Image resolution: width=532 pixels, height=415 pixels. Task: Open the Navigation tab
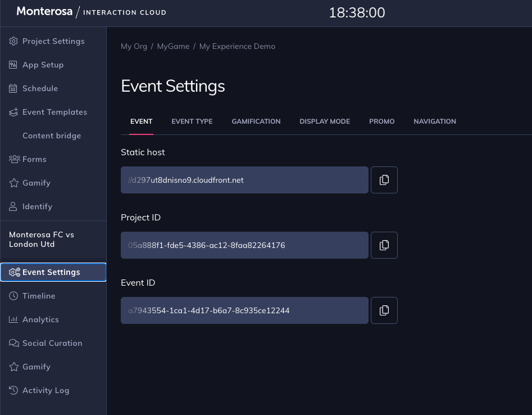coord(435,121)
